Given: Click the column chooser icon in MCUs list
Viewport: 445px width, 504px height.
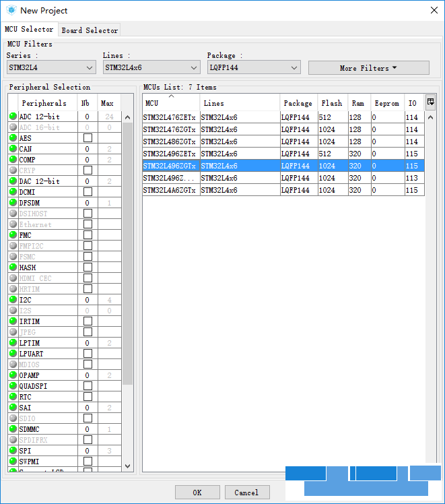Looking at the screenshot, I should [x=431, y=102].
